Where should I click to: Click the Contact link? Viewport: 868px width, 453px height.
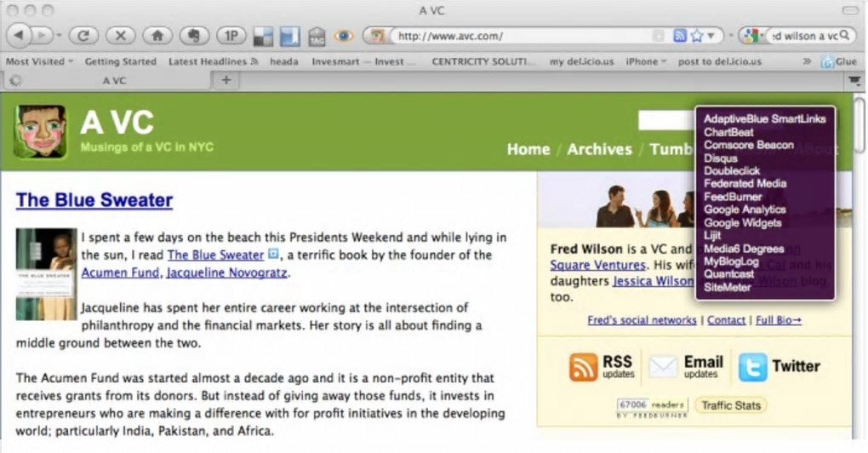(x=726, y=320)
